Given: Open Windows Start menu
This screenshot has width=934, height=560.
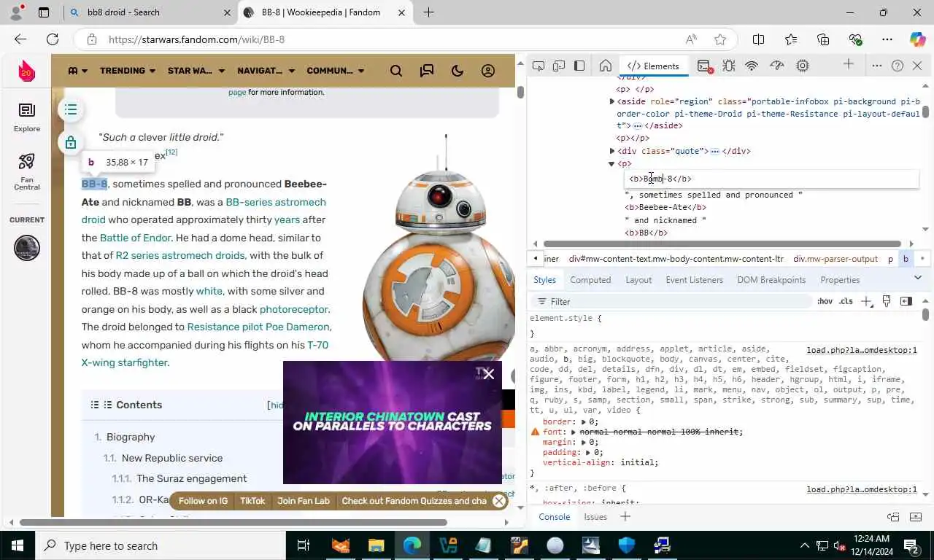Looking at the screenshot, I should click(18, 545).
